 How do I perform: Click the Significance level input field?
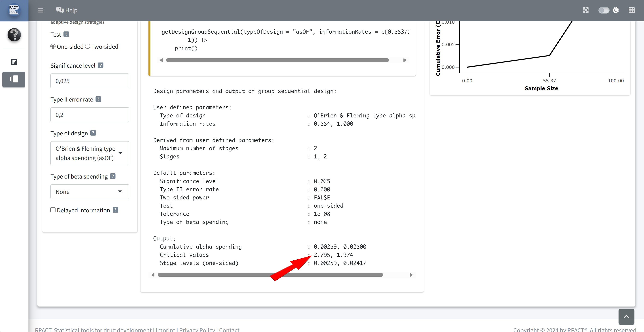90,81
